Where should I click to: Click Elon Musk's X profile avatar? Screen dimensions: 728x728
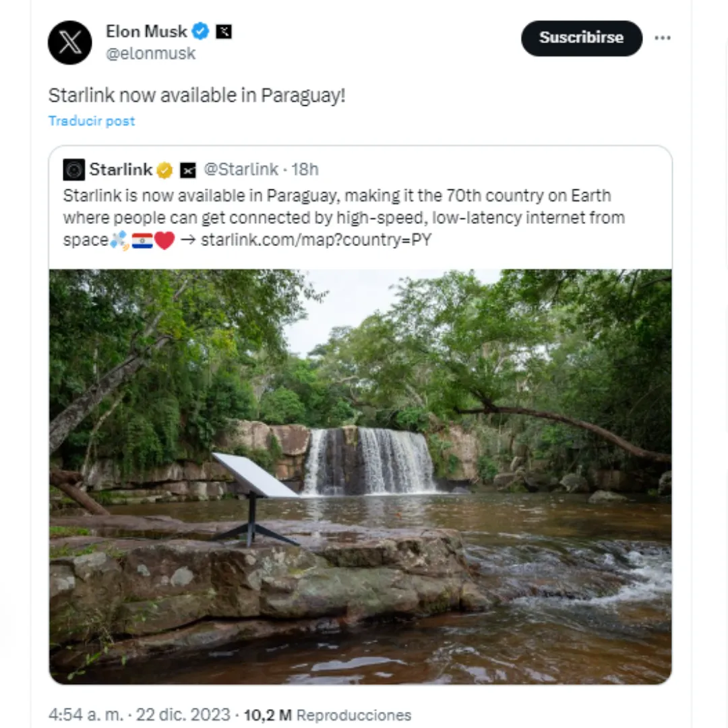click(x=70, y=42)
